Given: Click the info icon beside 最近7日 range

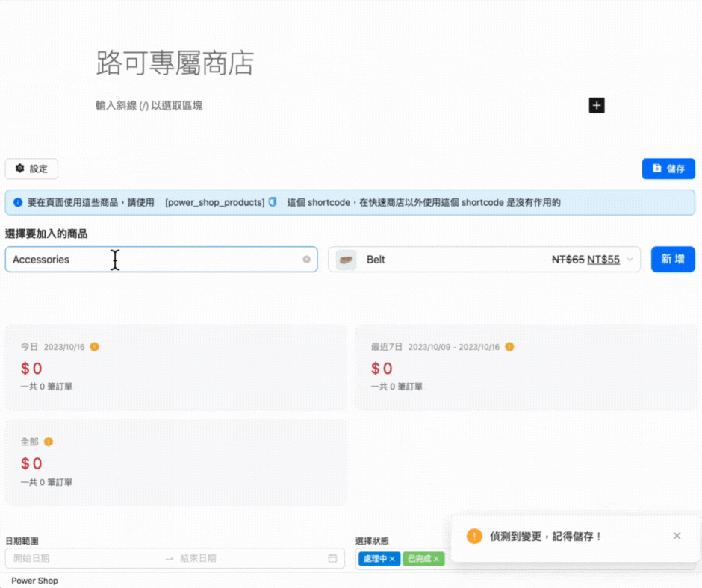Looking at the screenshot, I should pos(509,347).
